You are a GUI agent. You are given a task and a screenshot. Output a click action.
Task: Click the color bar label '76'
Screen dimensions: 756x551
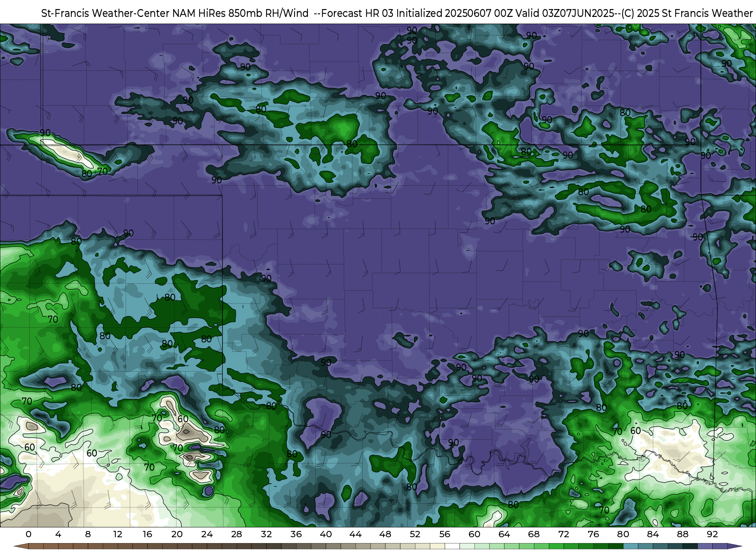coord(593,534)
